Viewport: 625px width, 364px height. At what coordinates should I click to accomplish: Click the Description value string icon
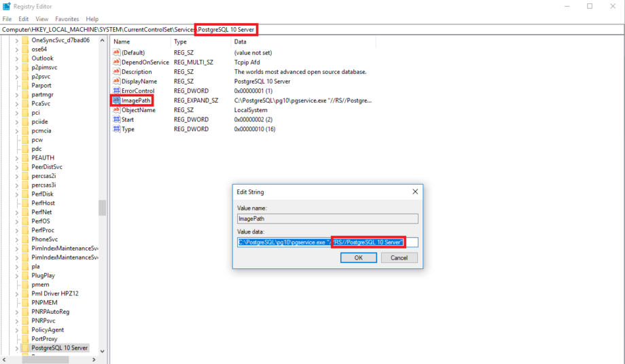tap(116, 71)
